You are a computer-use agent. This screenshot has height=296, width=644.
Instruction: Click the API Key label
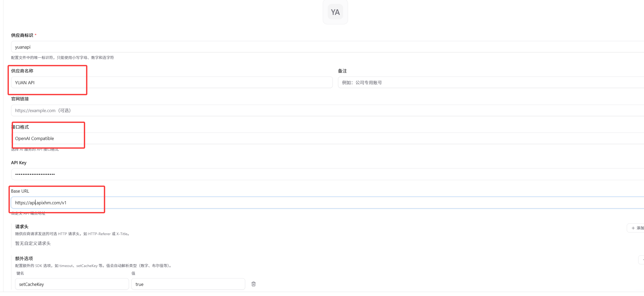tap(19, 163)
